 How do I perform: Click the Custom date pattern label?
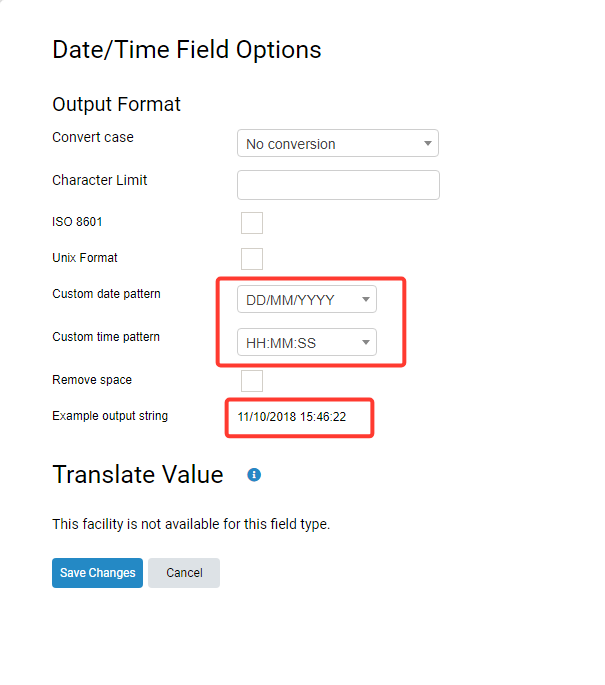point(106,294)
